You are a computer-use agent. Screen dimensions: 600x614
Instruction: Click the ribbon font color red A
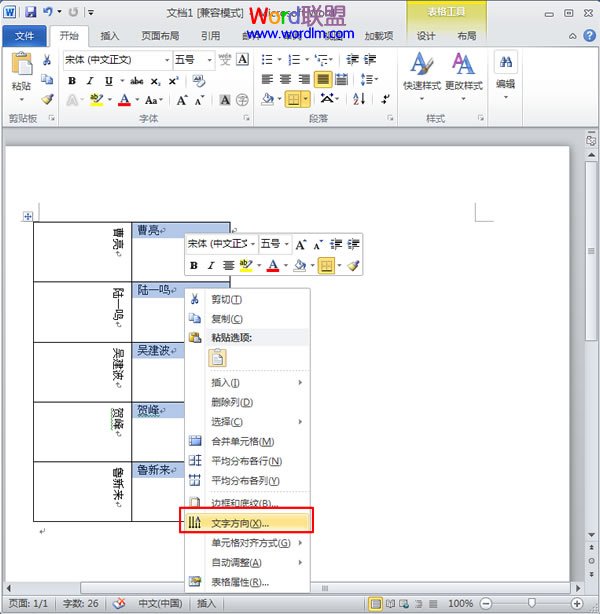point(125,100)
